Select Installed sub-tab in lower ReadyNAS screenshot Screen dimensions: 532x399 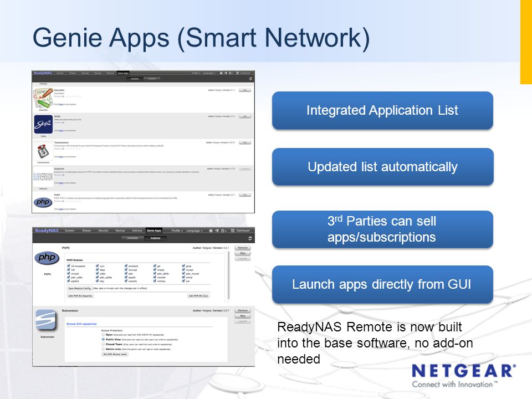(155, 238)
